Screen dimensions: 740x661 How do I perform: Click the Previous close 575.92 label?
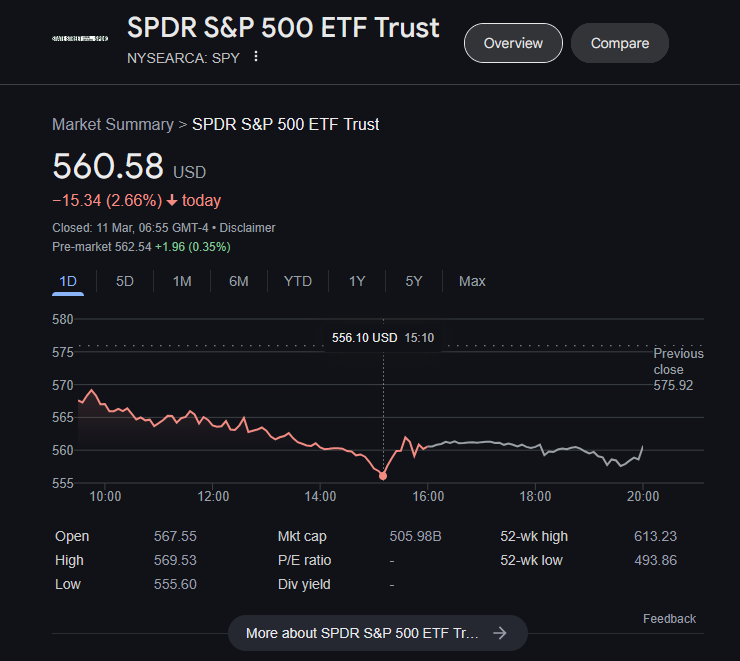point(678,369)
